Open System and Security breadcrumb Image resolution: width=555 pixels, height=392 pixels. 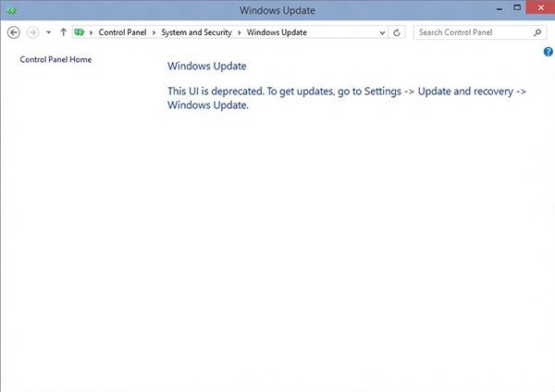196,32
